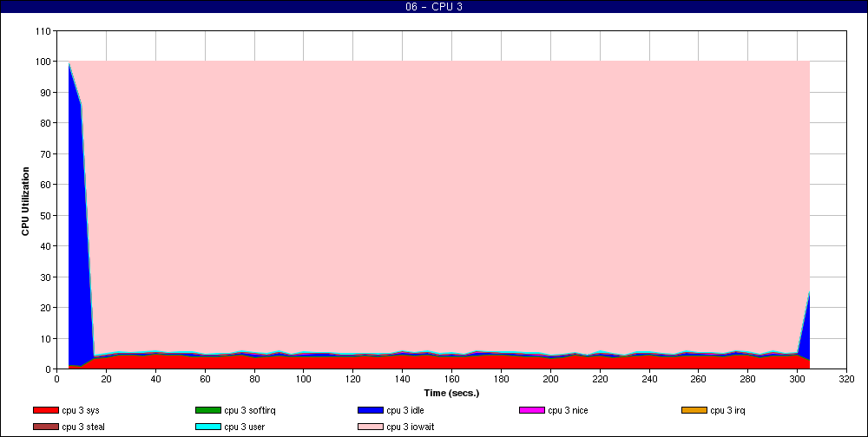Click the 300 value on the x-axis
Image resolution: width=868 pixels, height=437 pixels.
coord(798,379)
